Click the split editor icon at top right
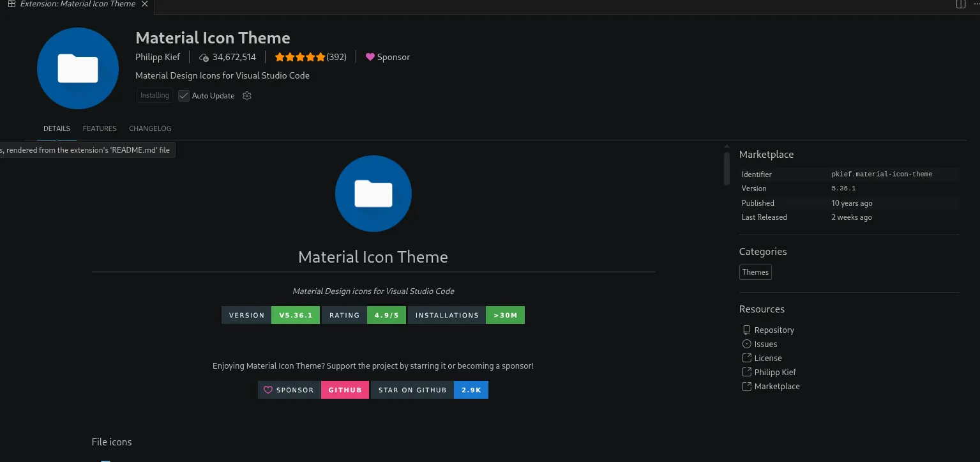The width and height of the screenshot is (980, 462). (960, 4)
